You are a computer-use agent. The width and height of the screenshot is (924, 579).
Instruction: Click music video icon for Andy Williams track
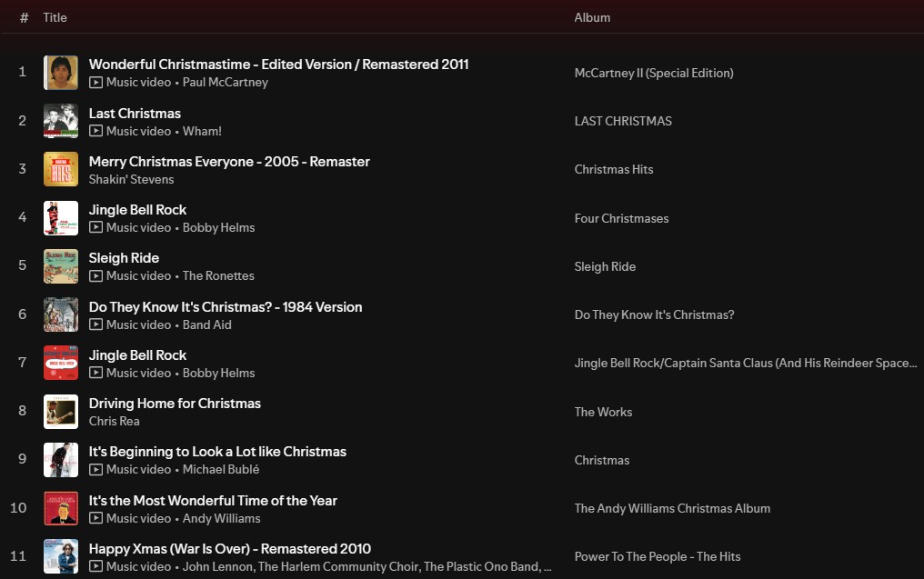click(95, 518)
